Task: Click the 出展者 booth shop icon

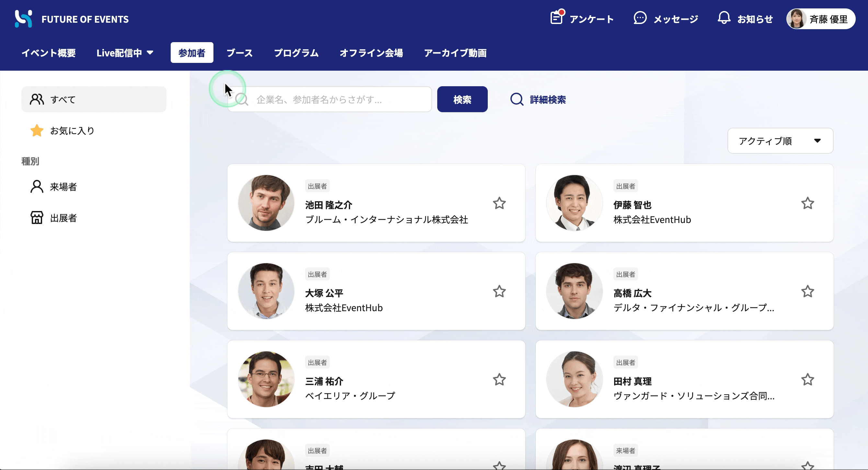Action: pyautogui.click(x=37, y=218)
